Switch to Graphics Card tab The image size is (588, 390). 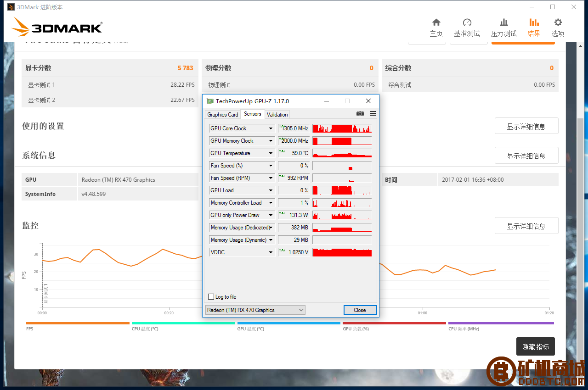223,115
